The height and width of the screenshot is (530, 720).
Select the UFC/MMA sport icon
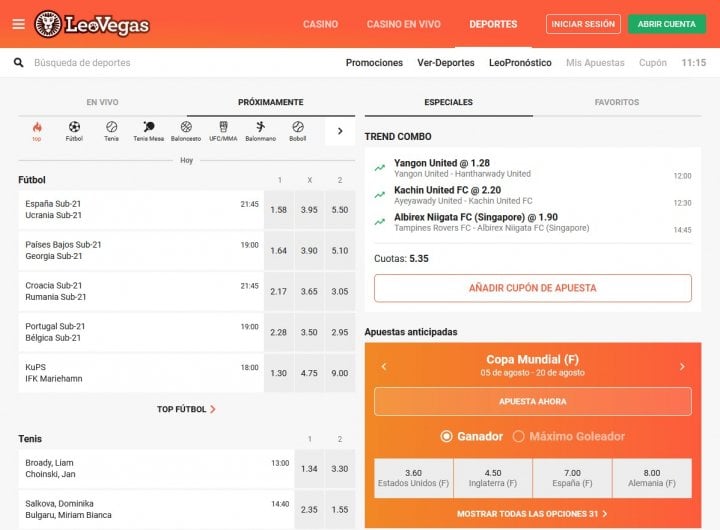pyautogui.click(x=223, y=131)
